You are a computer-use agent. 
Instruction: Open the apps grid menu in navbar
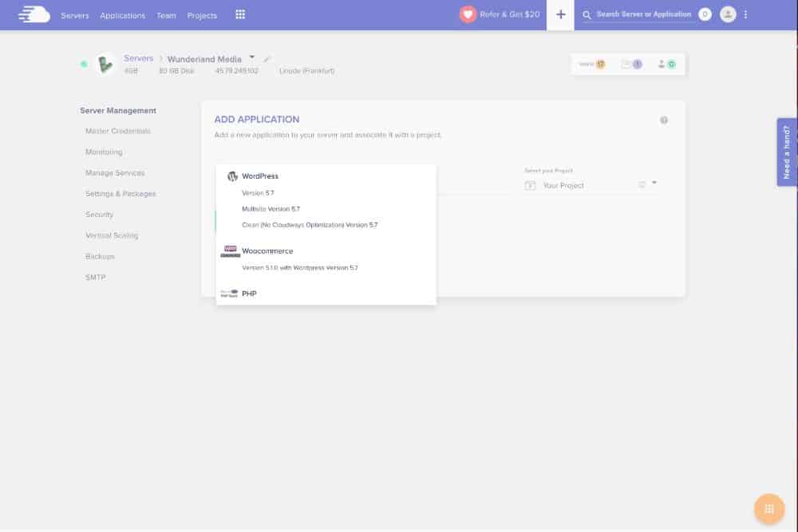240,14
